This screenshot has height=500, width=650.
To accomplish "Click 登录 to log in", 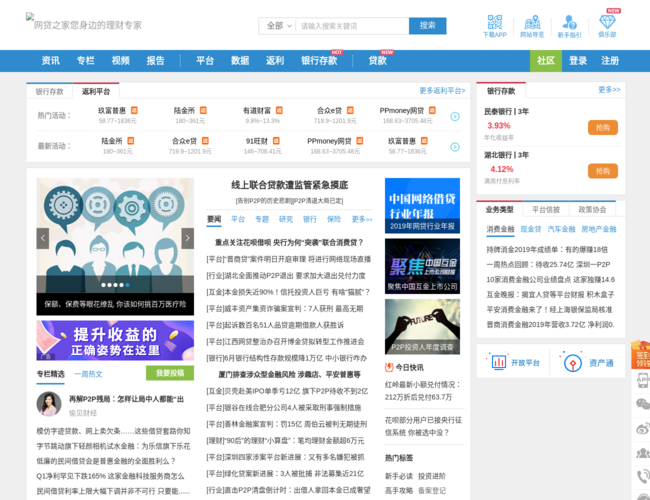I will point(578,61).
